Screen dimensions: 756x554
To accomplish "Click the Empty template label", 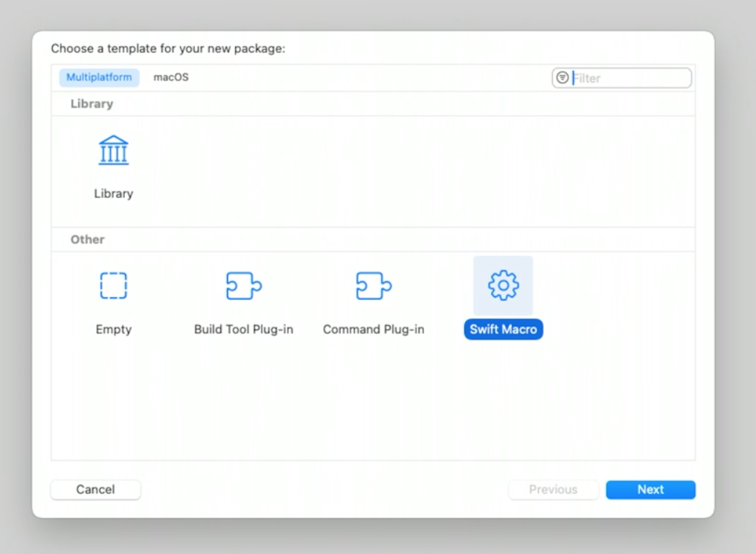I will coord(113,329).
